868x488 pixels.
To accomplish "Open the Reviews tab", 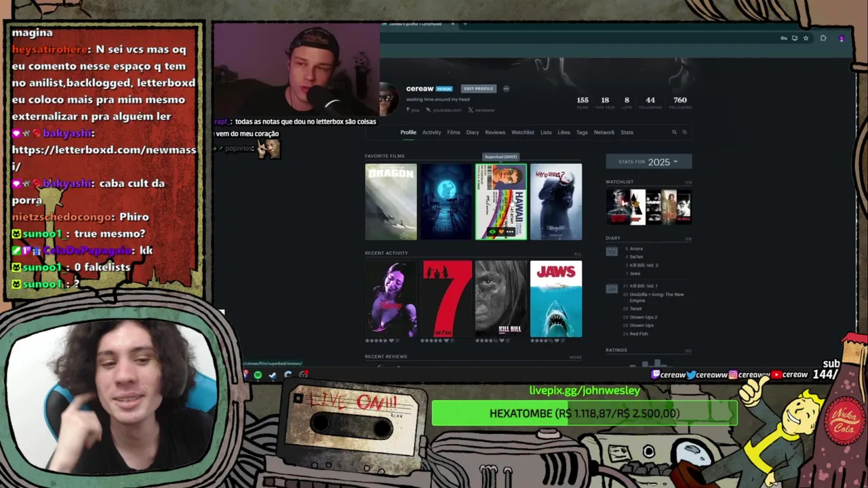I will pyautogui.click(x=495, y=132).
